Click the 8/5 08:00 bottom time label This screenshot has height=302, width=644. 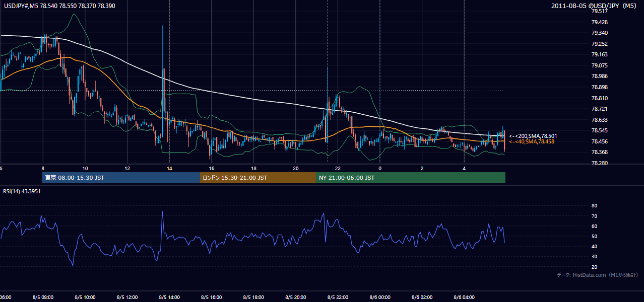43,297
